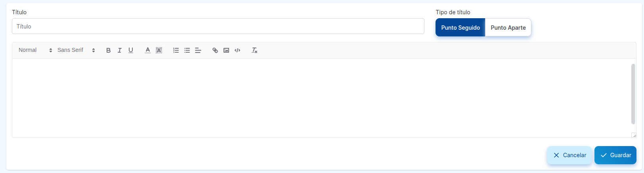Insert an image into the editor
644x173 pixels.
(x=226, y=50)
